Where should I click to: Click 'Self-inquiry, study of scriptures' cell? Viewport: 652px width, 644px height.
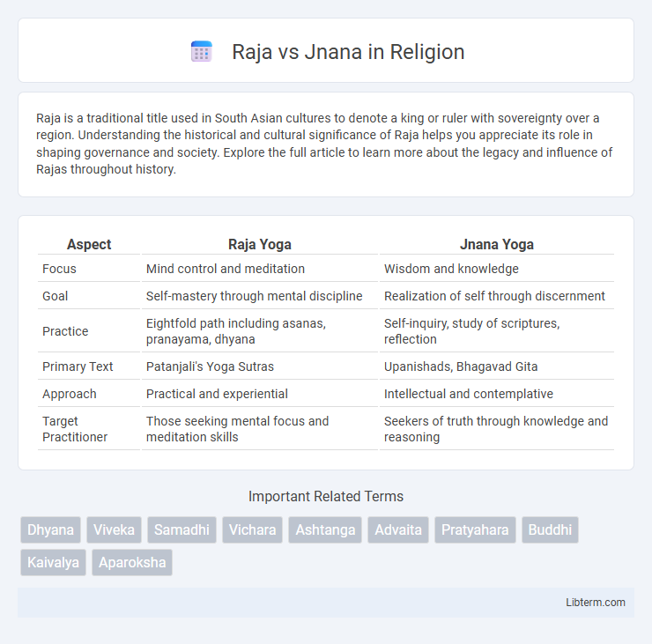(x=497, y=331)
